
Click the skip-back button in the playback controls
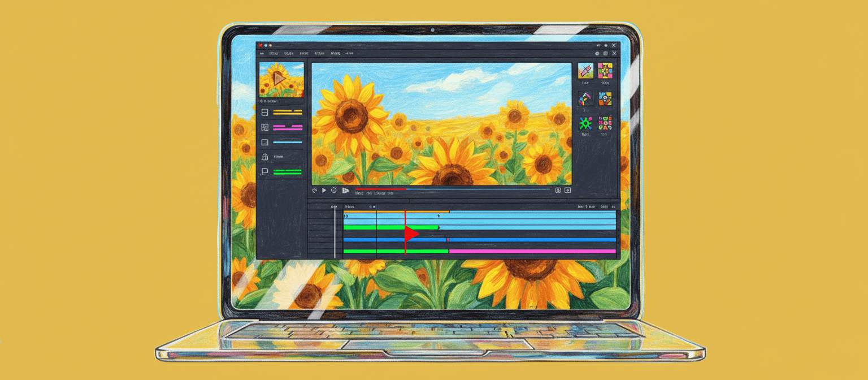coord(314,189)
